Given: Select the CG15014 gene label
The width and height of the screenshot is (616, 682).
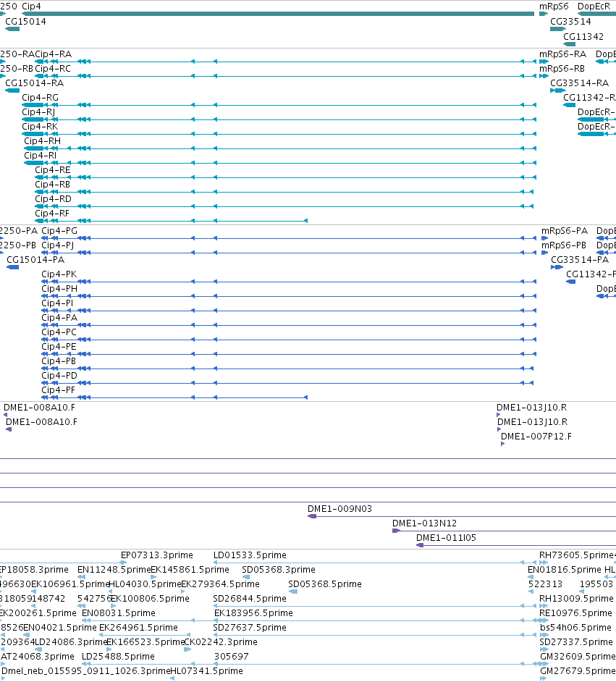Looking at the screenshot, I should [25, 21].
